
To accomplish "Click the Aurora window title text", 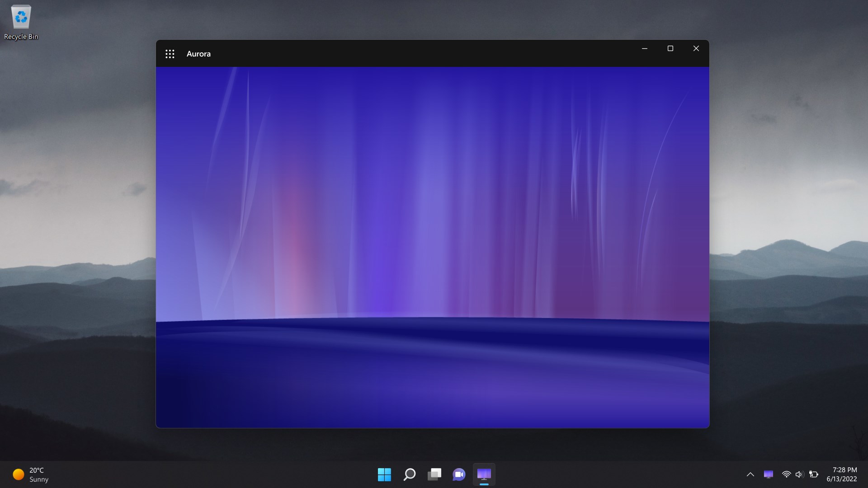I will 198,54.
